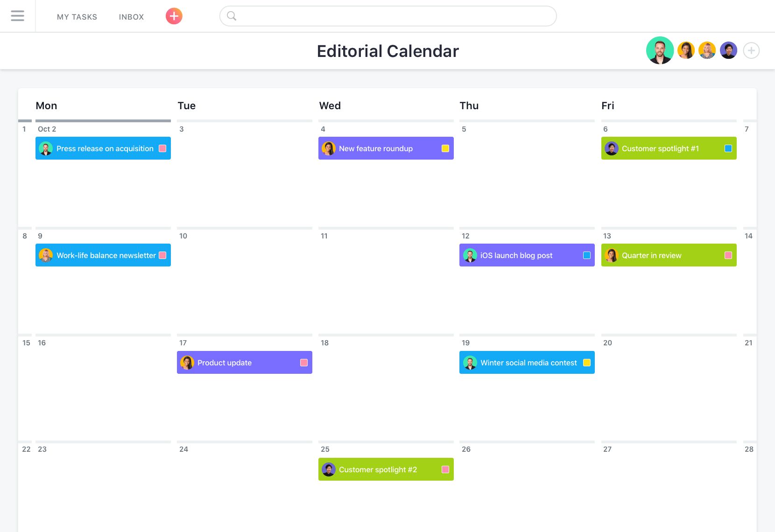Open the Quarter in review task
The height and width of the screenshot is (532, 775).
coord(654,255)
